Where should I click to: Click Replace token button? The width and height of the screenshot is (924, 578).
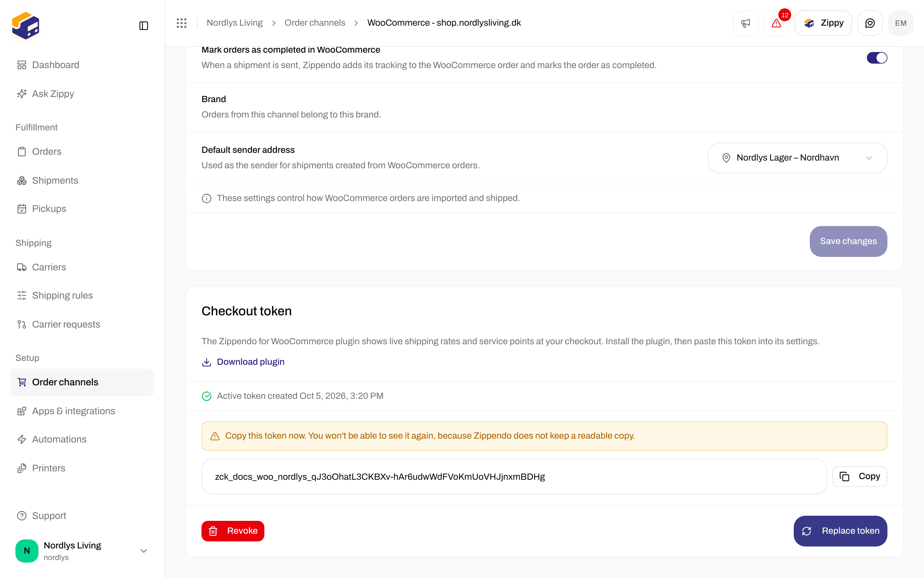(x=840, y=531)
